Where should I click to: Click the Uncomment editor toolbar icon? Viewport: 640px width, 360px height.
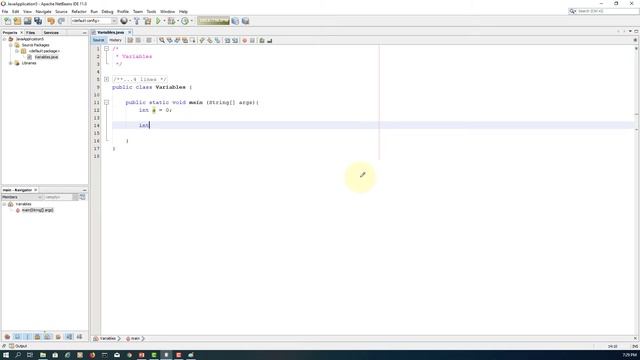click(269, 40)
